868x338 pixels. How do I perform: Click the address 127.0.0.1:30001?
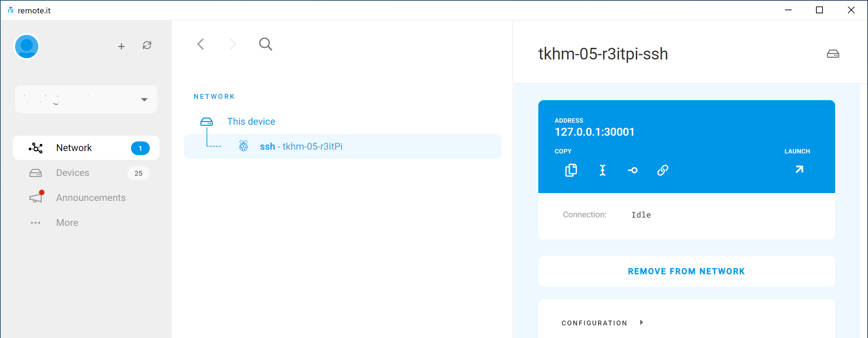(594, 132)
